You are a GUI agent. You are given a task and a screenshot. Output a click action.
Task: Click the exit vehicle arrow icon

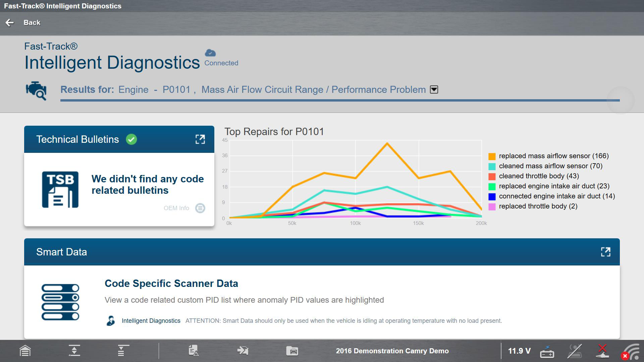(243, 351)
